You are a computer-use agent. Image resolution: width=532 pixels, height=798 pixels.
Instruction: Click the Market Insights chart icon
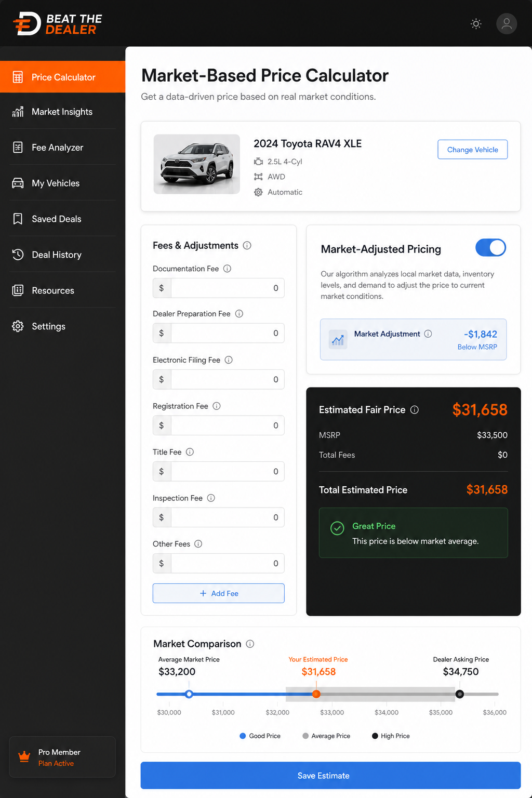pos(18,112)
